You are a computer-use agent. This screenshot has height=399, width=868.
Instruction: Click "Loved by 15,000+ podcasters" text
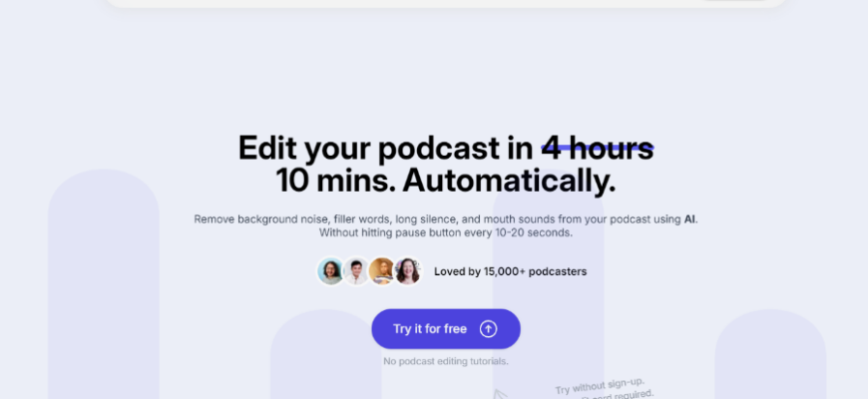(510, 271)
